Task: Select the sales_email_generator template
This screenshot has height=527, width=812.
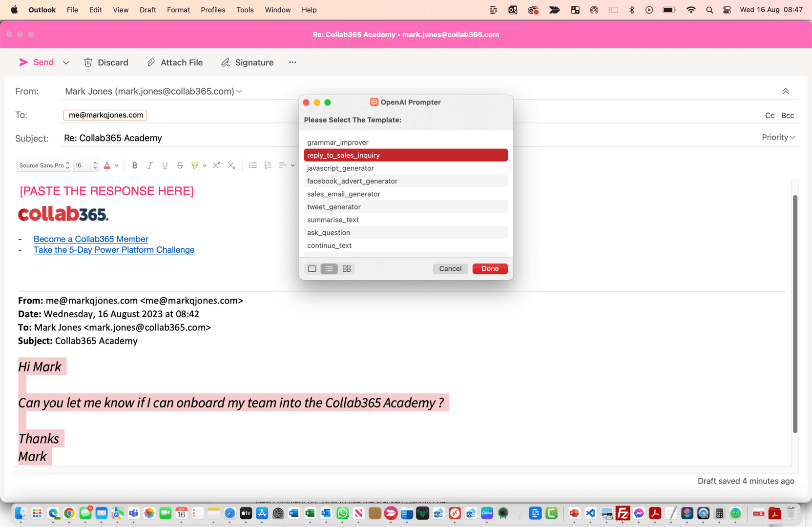Action: click(x=343, y=194)
